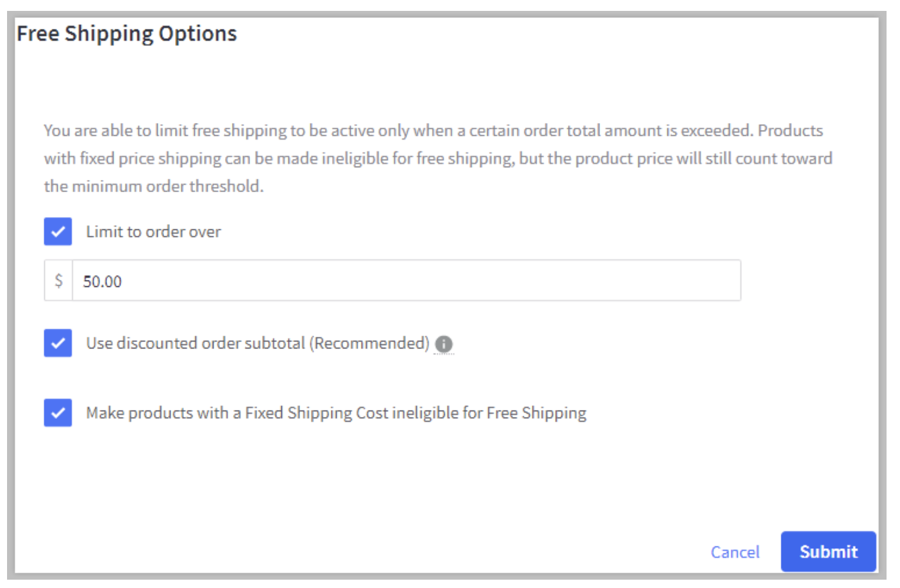The height and width of the screenshot is (588, 900).
Task: Toggle Use discounted order subtotal checkbox
Action: 58,343
